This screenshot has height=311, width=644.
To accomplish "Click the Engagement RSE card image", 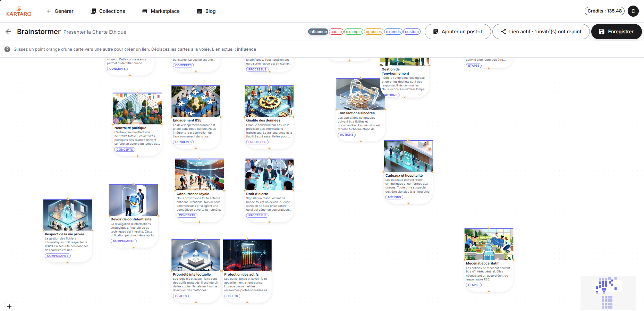I will click(196, 101).
